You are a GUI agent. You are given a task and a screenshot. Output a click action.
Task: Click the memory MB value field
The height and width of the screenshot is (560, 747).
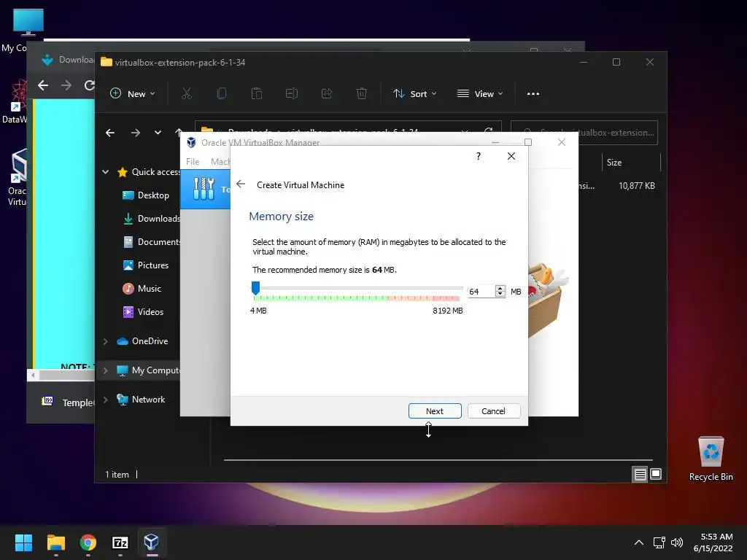481,292
